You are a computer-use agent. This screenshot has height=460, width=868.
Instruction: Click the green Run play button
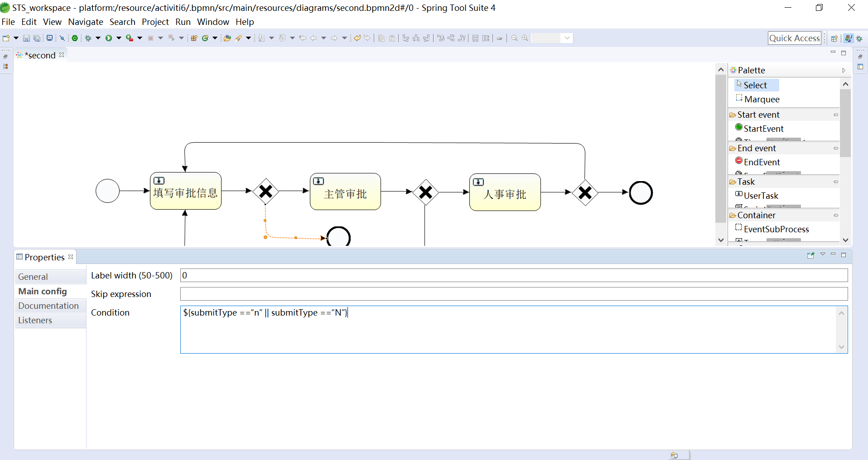click(109, 38)
